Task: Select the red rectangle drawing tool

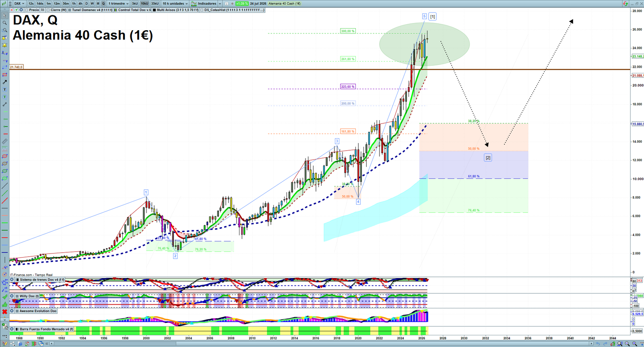Action: click(4, 75)
